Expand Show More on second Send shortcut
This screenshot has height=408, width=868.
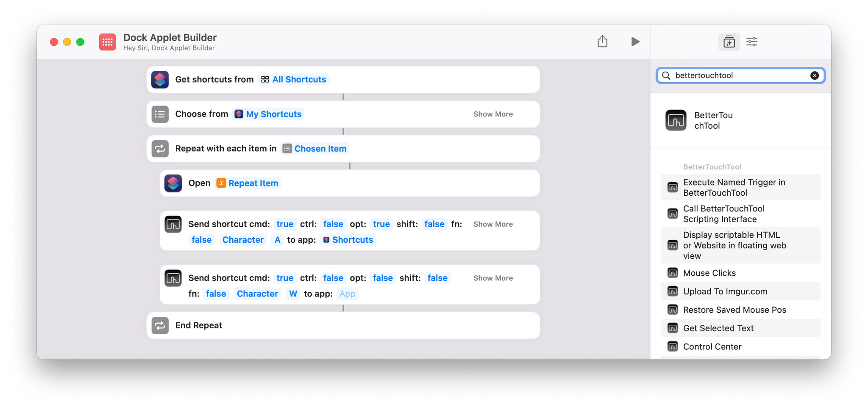tap(493, 278)
